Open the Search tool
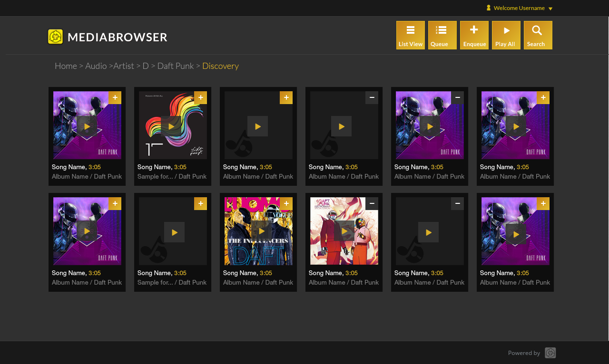609x364 pixels. 538,35
